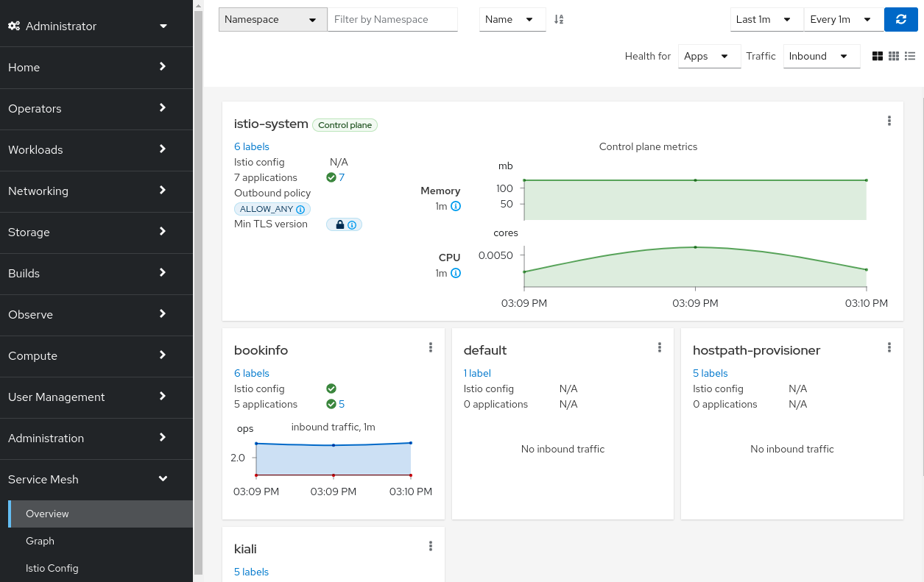Open hostpath-provisioner kebab menu
The image size is (924, 582).
tap(889, 348)
